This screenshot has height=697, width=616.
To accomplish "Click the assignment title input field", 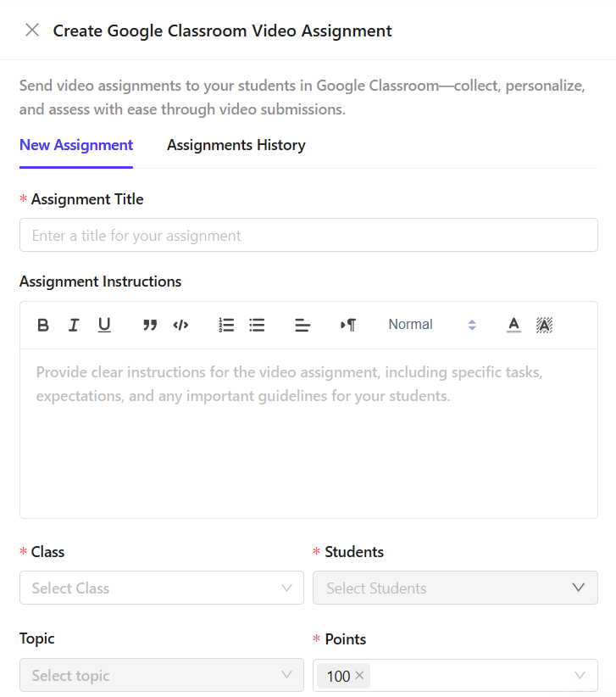I will (308, 235).
